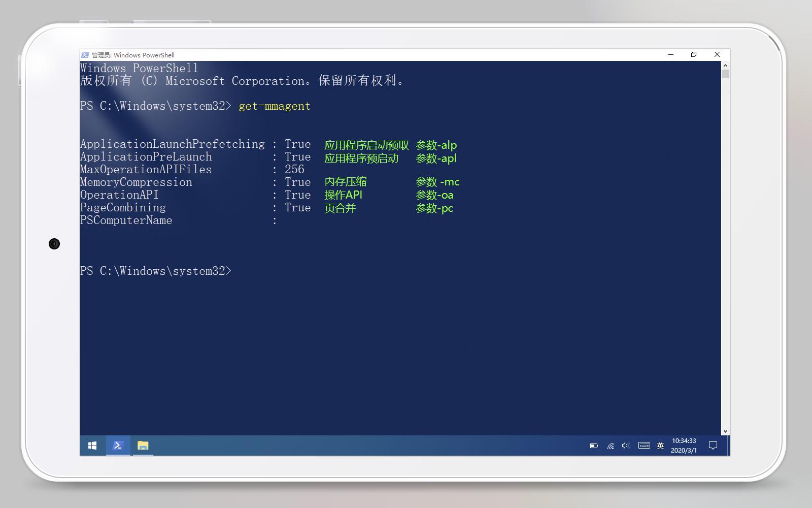Click the Wi-Fi network tray icon
This screenshot has height=508, width=812.
coord(610,445)
